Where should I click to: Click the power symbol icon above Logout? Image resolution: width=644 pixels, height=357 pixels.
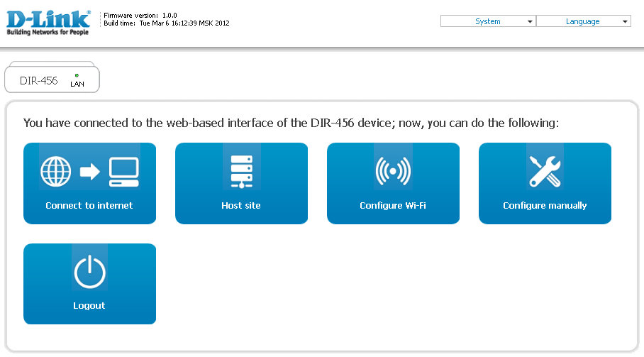point(89,273)
